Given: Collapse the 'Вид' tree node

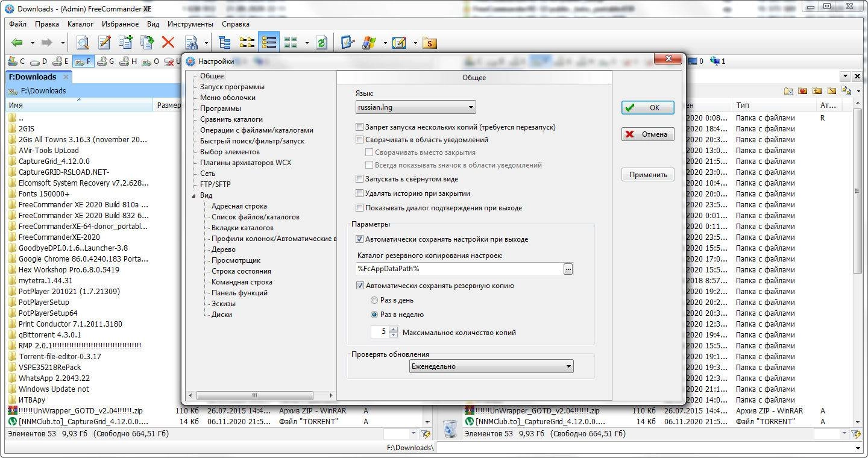Looking at the screenshot, I should click(194, 196).
